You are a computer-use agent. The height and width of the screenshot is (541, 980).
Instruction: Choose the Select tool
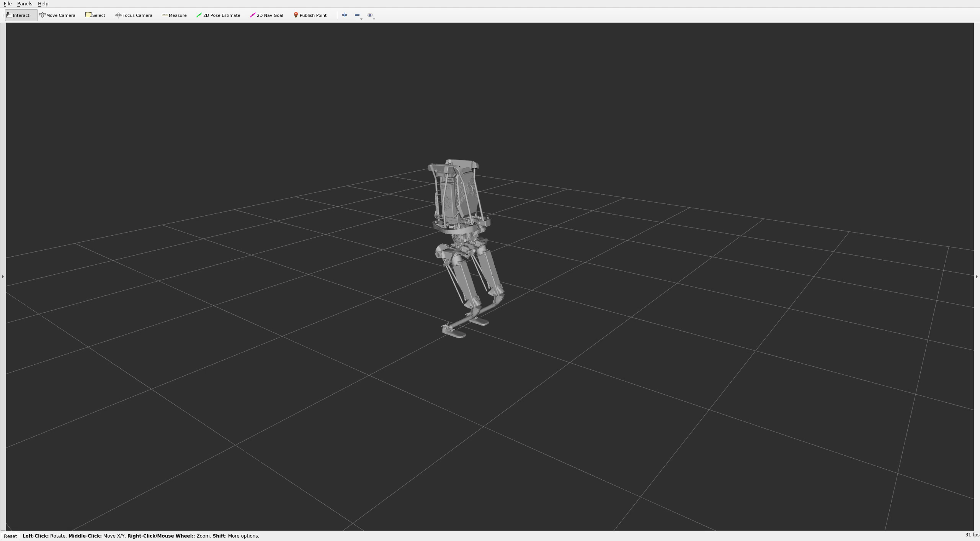click(x=95, y=15)
